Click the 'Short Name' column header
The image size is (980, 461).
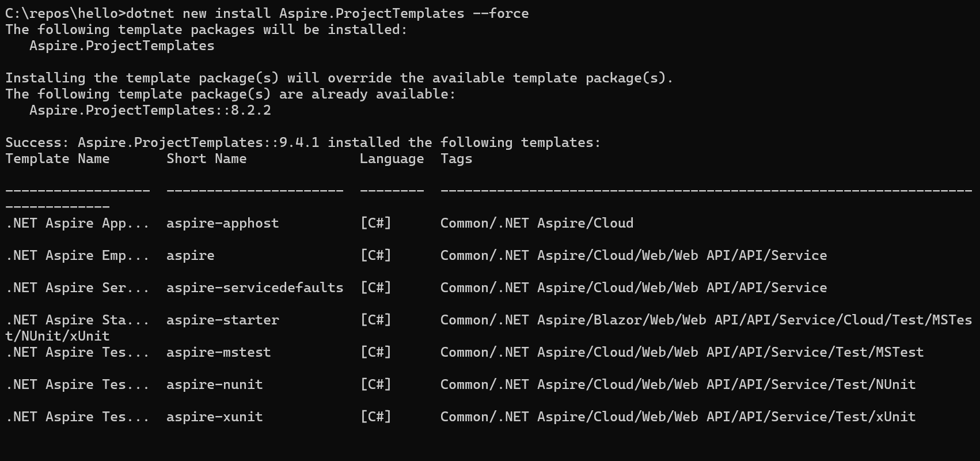(x=206, y=158)
